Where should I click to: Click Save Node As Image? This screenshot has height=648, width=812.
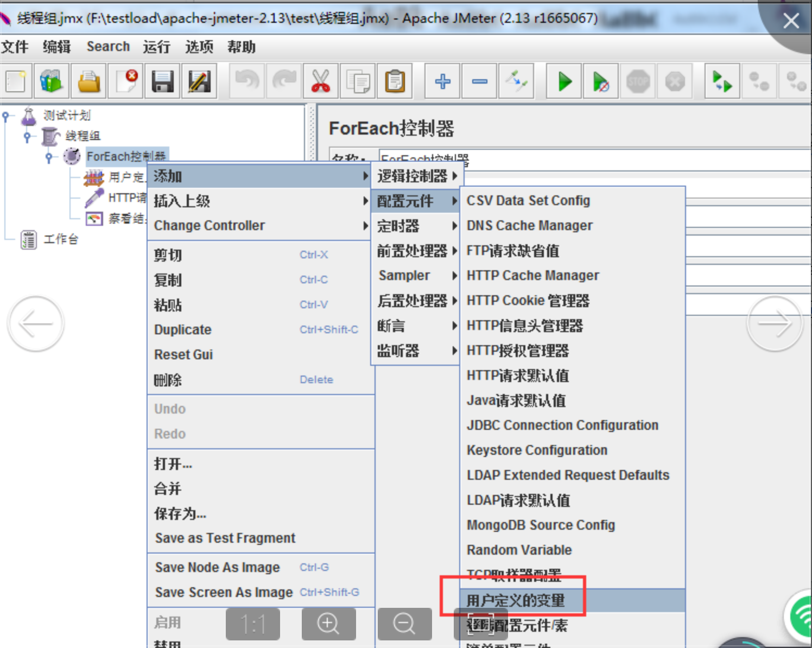(261, 567)
